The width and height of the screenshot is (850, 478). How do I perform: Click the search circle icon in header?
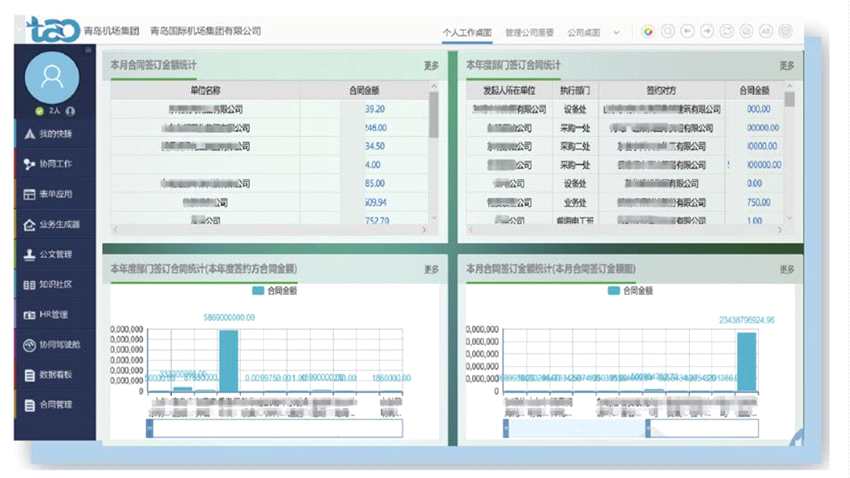(x=668, y=31)
